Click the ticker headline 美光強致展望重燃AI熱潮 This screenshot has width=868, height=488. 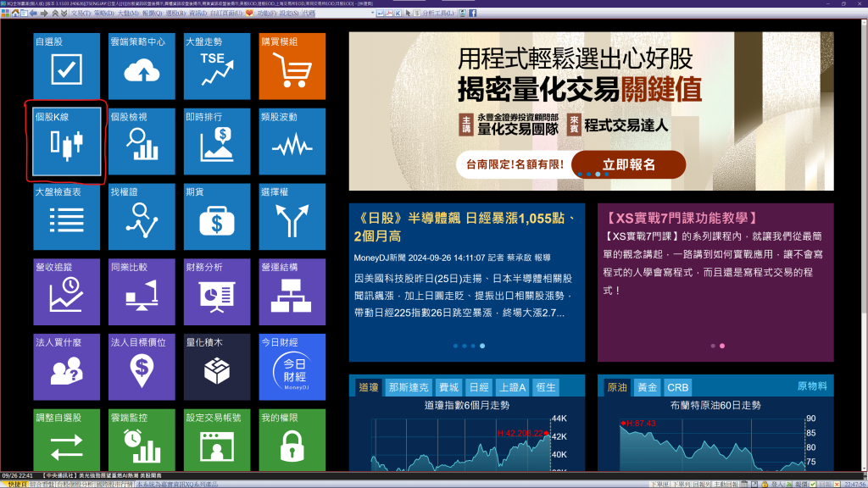tap(108, 476)
